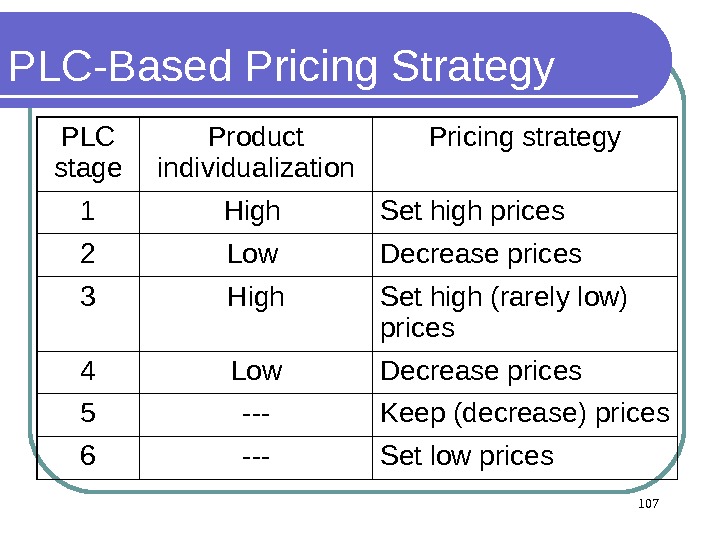Select the 'Pricing strategy' column header
Viewport: 720px width, 540px height.
point(524,138)
